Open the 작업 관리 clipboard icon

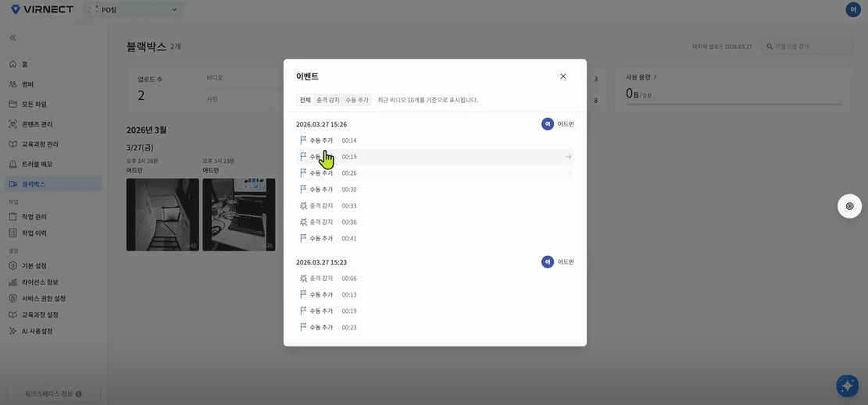click(13, 216)
